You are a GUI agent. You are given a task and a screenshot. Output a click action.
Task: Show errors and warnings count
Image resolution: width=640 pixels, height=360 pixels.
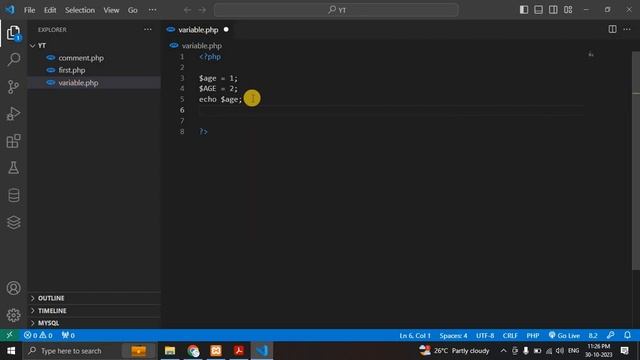38,336
